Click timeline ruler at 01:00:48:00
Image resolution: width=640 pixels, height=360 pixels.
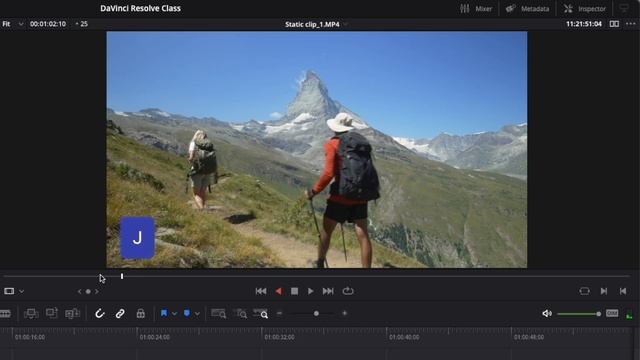click(529, 337)
